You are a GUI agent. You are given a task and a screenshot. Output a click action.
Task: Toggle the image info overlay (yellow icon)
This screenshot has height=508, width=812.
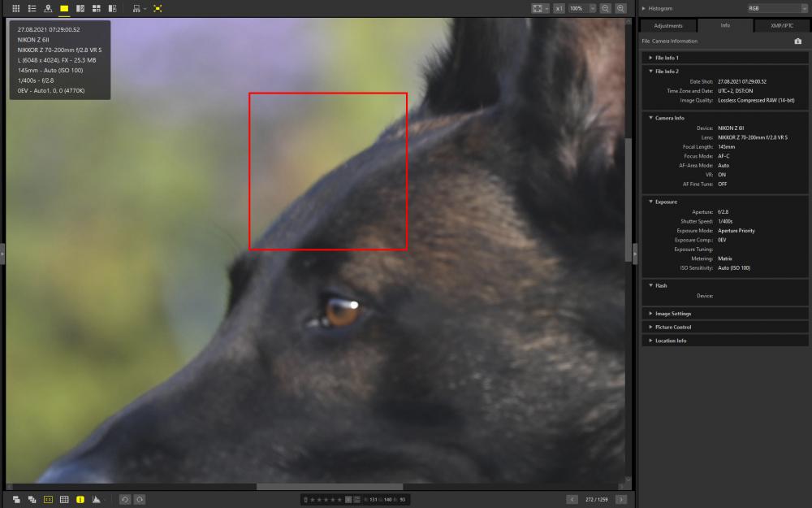coord(80,499)
